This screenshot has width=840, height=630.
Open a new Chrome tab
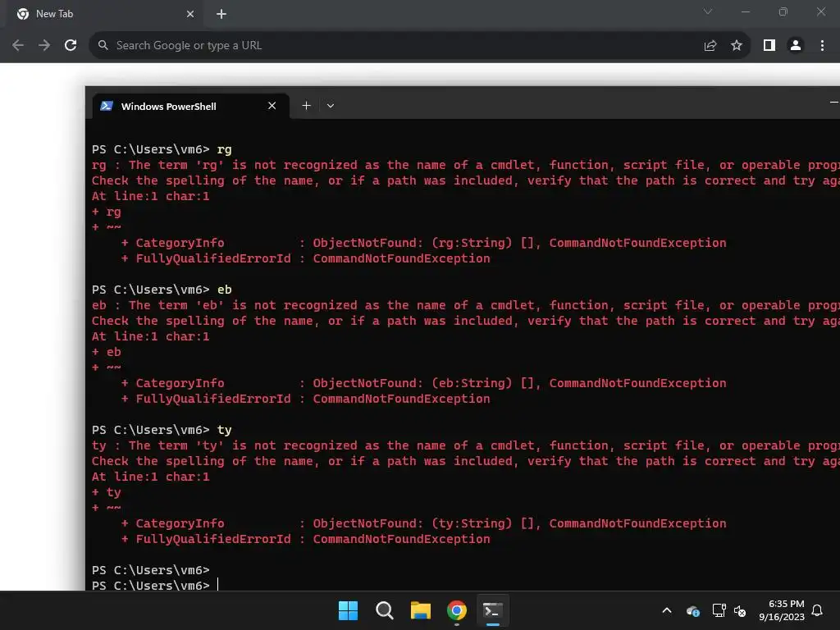click(x=221, y=14)
